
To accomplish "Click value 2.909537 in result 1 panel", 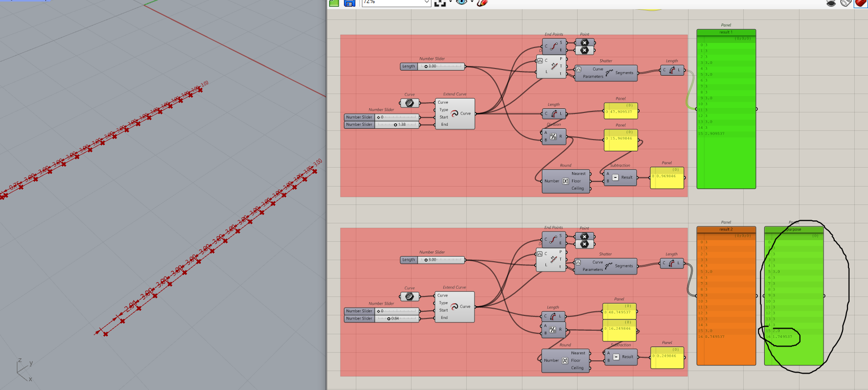I will tap(715, 134).
